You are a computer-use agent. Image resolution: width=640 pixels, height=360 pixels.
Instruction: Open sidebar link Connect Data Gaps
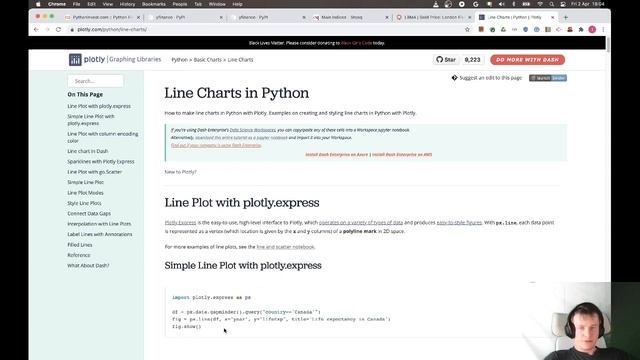(x=89, y=213)
